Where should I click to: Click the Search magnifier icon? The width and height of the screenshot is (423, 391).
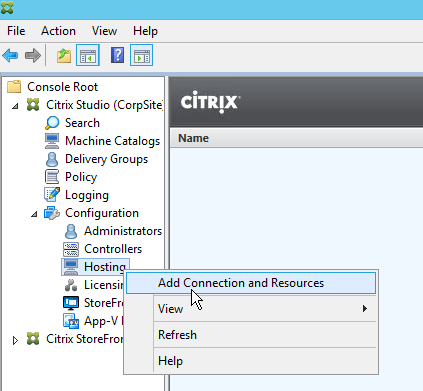pyautogui.click(x=52, y=123)
